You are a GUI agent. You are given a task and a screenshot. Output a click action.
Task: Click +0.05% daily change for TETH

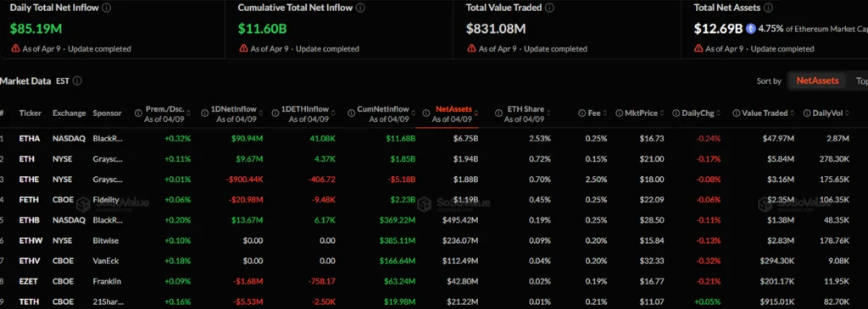coord(708,302)
